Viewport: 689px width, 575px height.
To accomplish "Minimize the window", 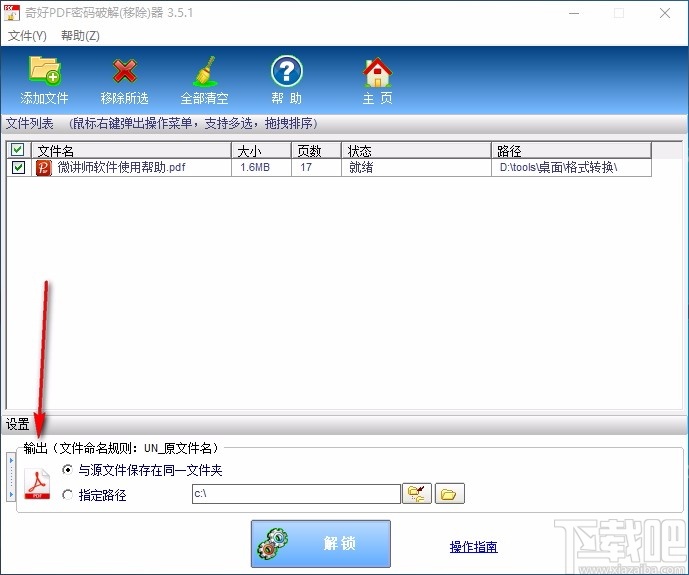I will 574,13.
